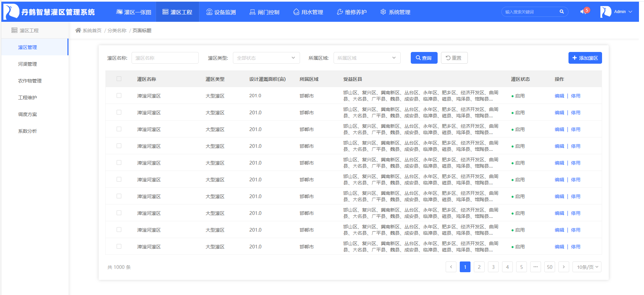Click the 添加灌区 button
This screenshot has height=295, width=644.
[x=585, y=58]
